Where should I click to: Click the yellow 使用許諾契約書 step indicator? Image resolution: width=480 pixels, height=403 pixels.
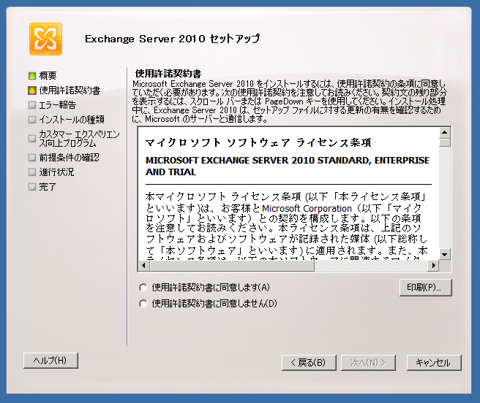32,90
